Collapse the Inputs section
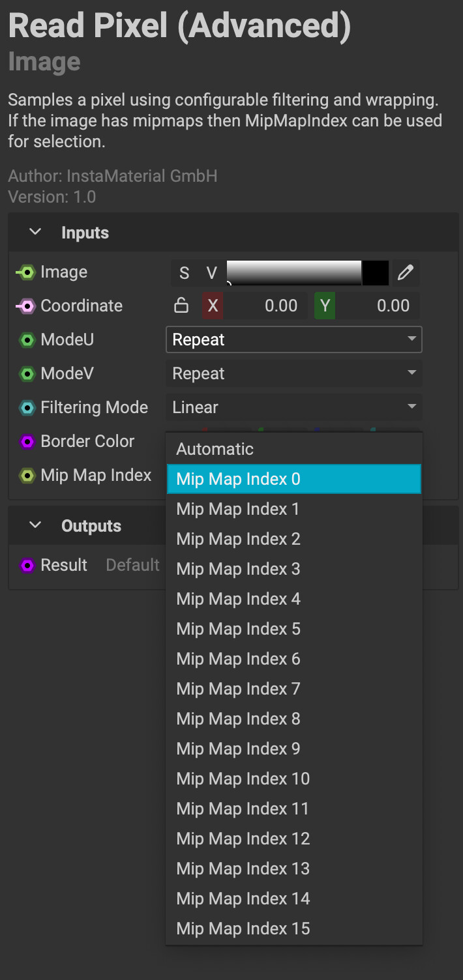Viewport: 463px width, 980px height. coord(36,233)
